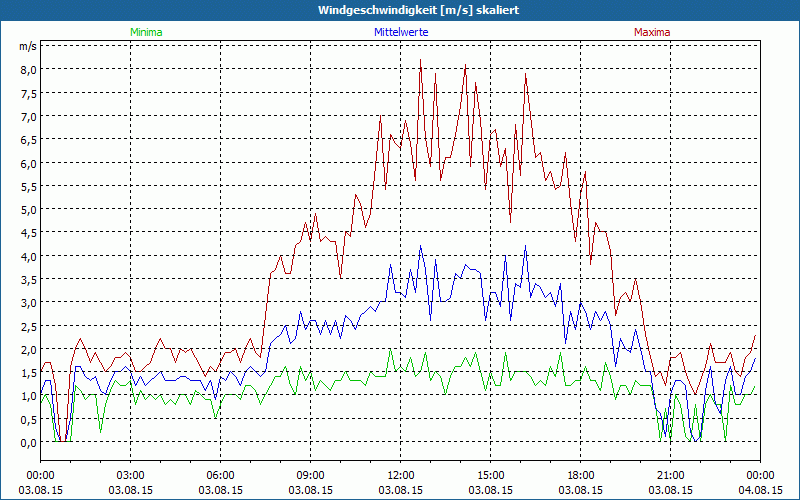Click the 8,0 y-axis value
The height and width of the screenshot is (500, 800).
29,70
